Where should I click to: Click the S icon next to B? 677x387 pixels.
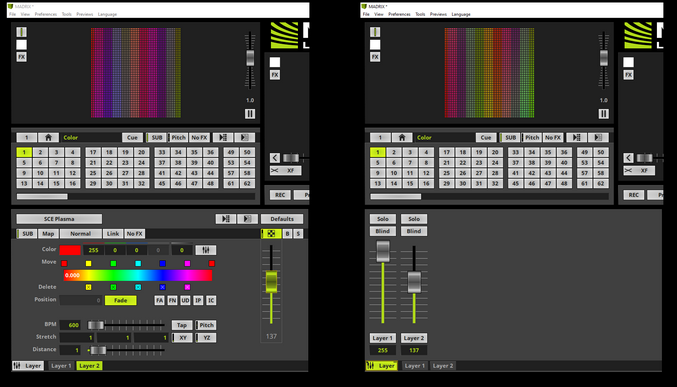click(x=298, y=234)
